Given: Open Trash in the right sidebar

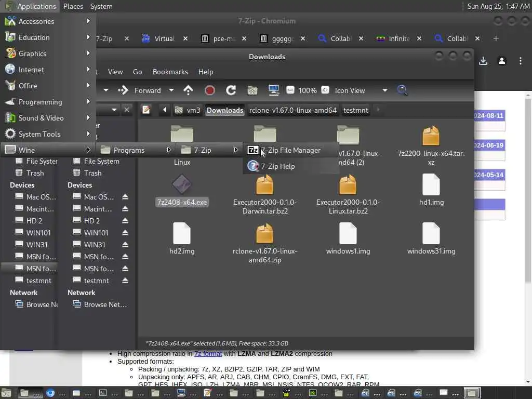Looking at the screenshot, I should (x=92, y=173).
